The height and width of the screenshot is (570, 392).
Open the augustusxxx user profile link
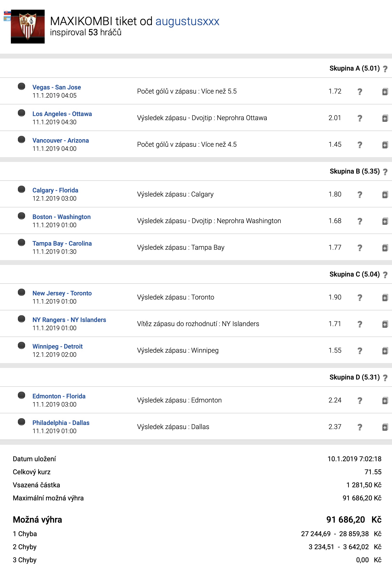pyautogui.click(x=187, y=22)
